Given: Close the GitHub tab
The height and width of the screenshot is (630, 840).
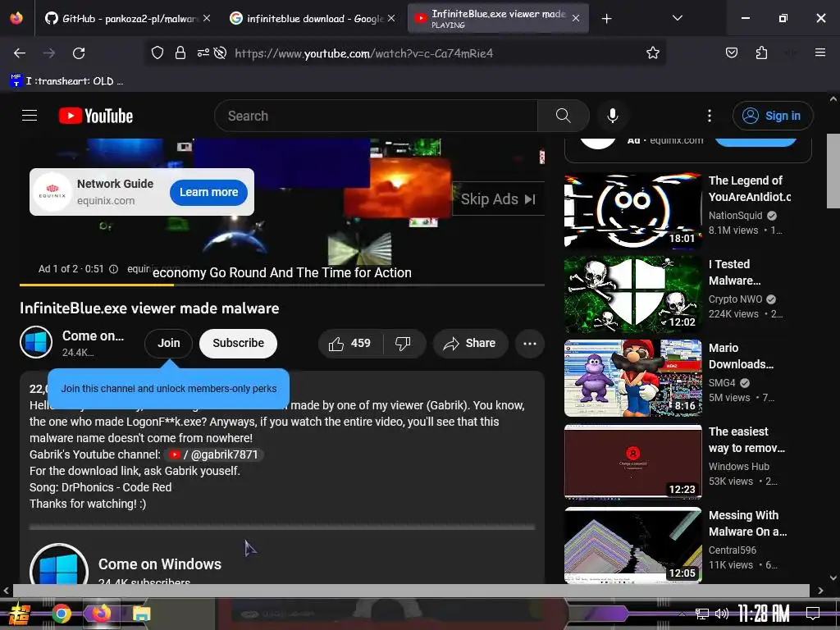Looking at the screenshot, I should point(207,18).
